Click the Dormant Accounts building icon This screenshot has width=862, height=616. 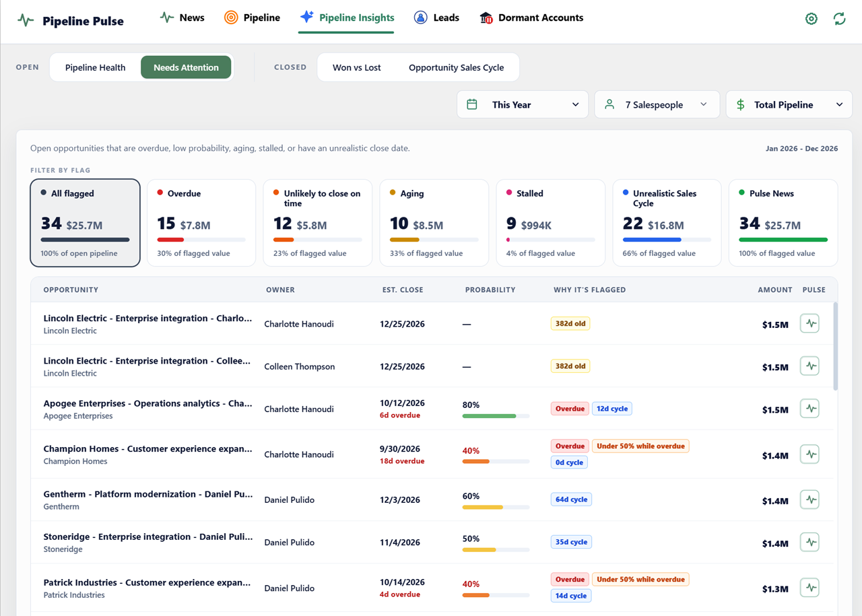pyautogui.click(x=486, y=18)
